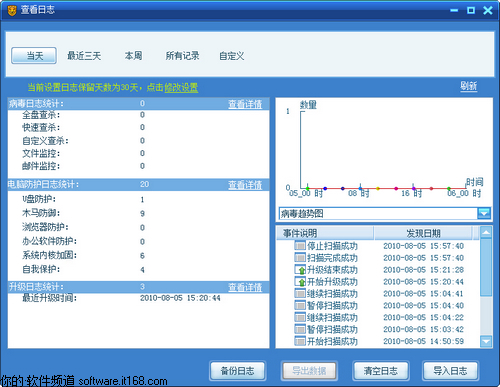The height and width of the screenshot is (387, 500).
Task: Open the 病毒趋势图 dropdown arrow
Action: tap(484, 213)
